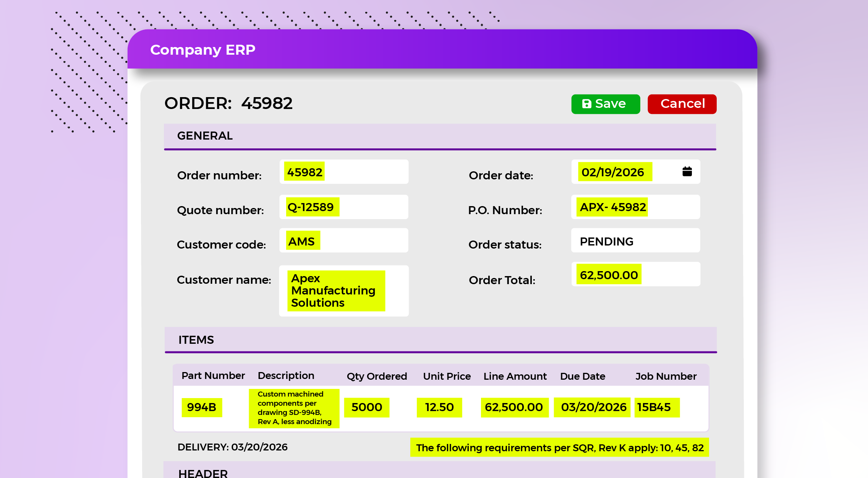Click the Quote number Q-12589 field
Image resolution: width=868 pixels, height=478 pixels.
pos(343,207)
